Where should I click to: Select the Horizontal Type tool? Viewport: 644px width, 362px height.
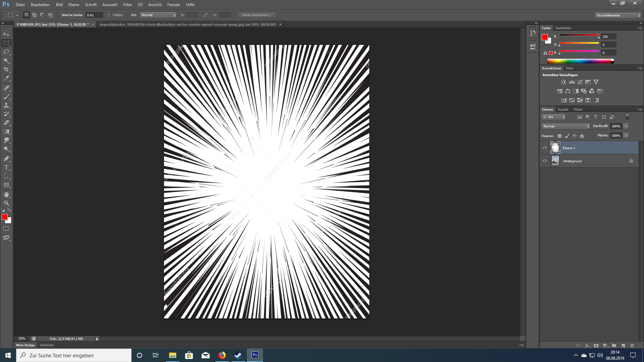point(6,167)
